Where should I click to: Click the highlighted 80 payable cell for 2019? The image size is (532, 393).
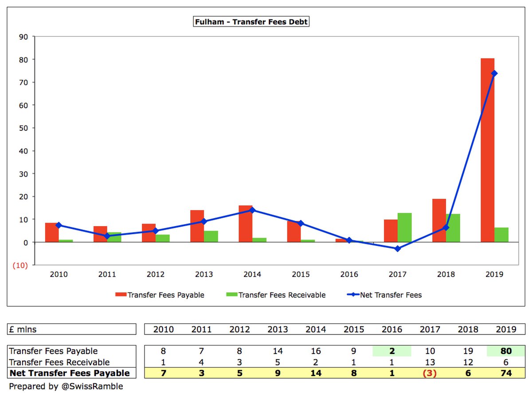506,351
